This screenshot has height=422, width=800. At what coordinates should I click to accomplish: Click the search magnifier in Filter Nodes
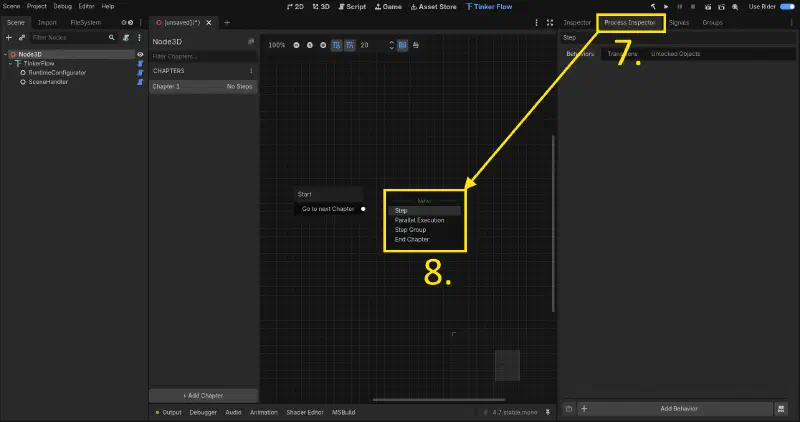point(112,37)
